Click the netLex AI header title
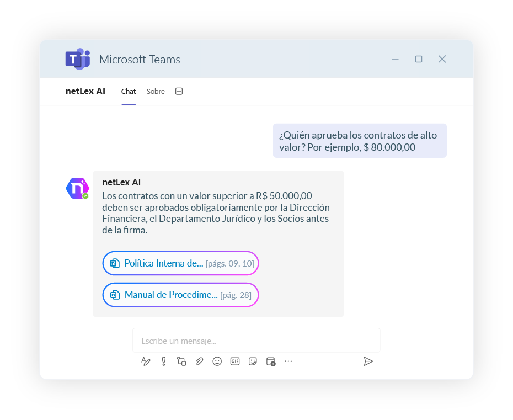Image resolution: width=513 pixels, height=420 pixels. point(85,91)
